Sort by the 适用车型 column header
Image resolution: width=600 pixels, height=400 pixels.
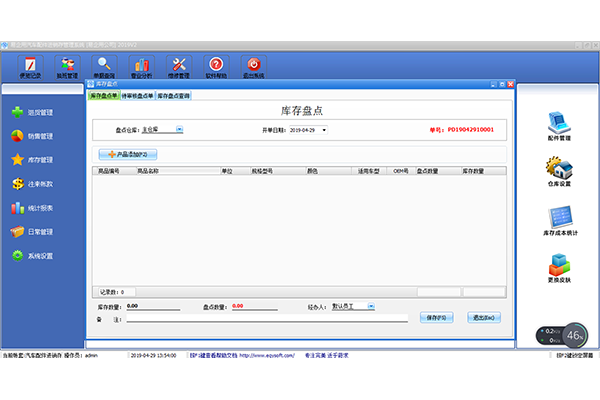369,171
